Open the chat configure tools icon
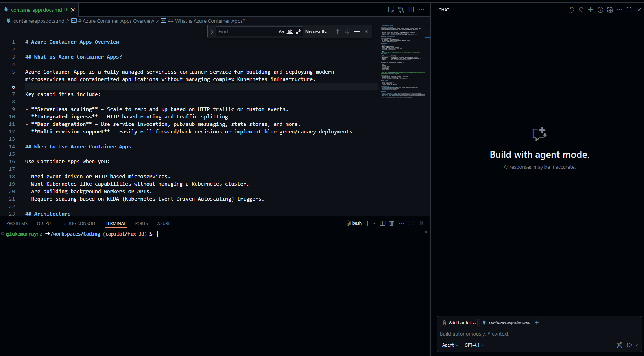This screenshot has height=356, width=644. (x=620, y=345)
